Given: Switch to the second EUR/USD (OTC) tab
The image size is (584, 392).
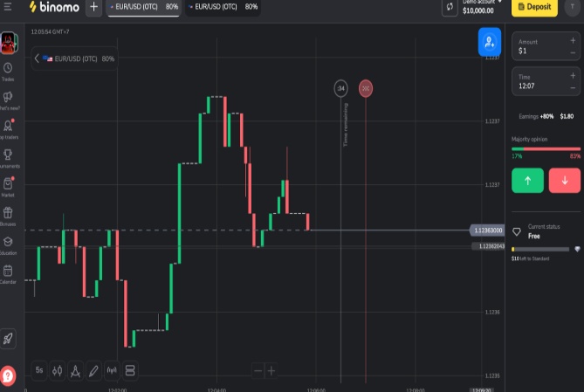Looking at the screenshot, I should 222,7.
